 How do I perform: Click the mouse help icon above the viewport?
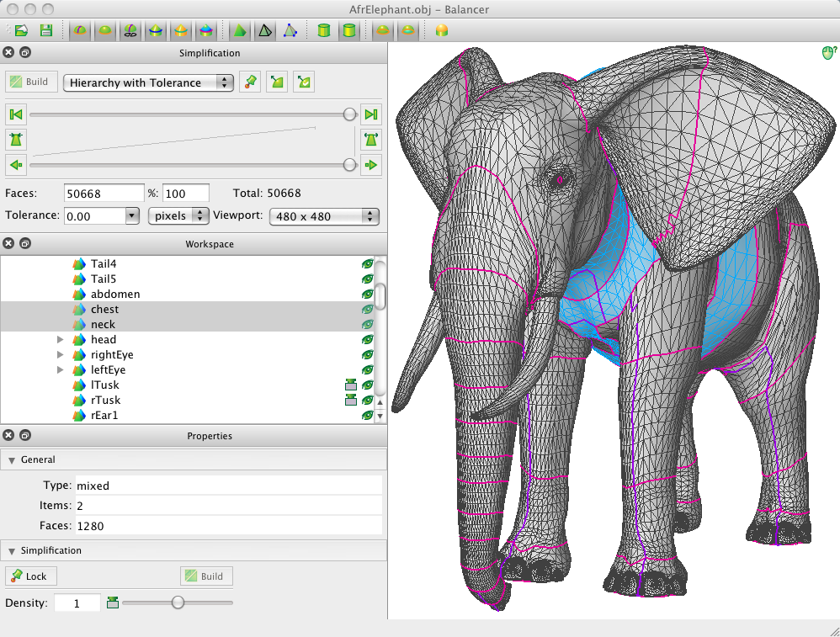click(x=826, y=54)
